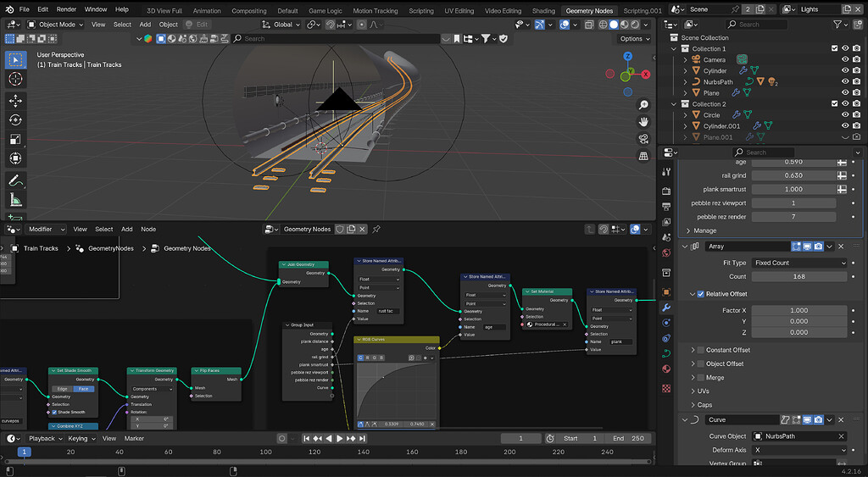Screen dimensions: 868x477
Task: Select the Move tool
Action: click(15, 100)
